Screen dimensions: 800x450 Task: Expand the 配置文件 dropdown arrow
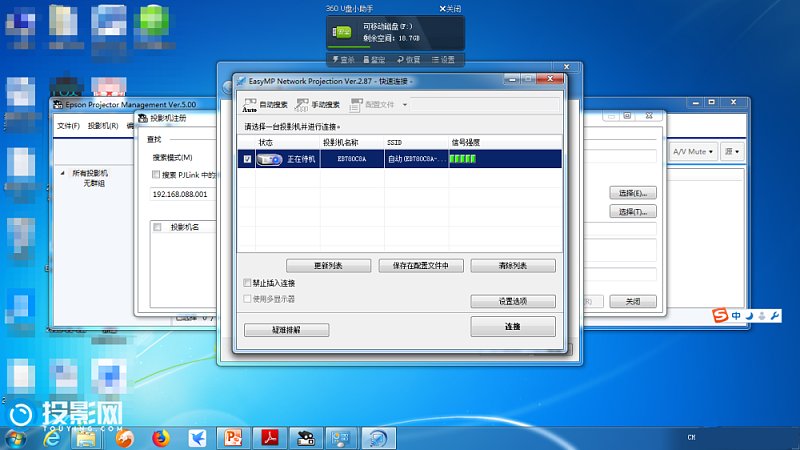tap(404, 104)
